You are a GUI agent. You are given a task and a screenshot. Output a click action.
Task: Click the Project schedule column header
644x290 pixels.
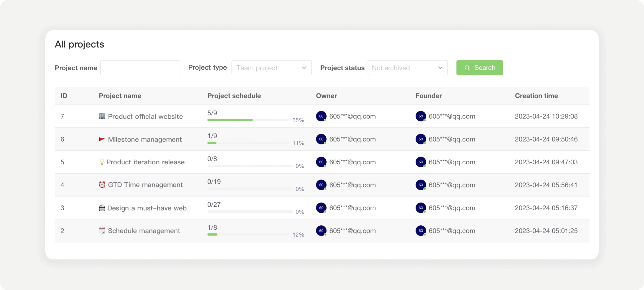point(234,96)
